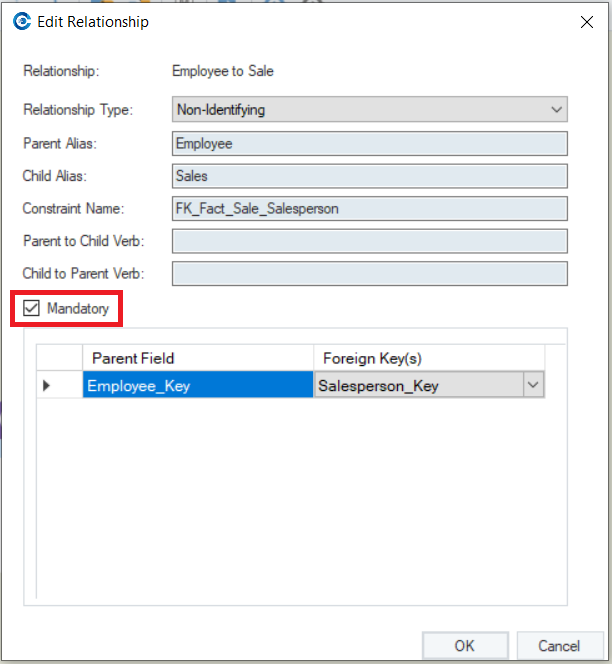
Task: Click the Edit Relationship title bar text
Action: [x=93, y=21]
